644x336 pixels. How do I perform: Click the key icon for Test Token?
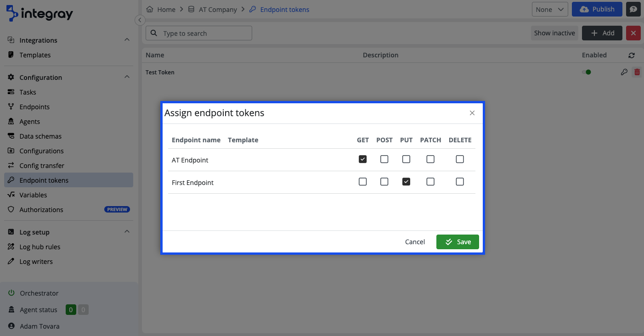(624, 72)
